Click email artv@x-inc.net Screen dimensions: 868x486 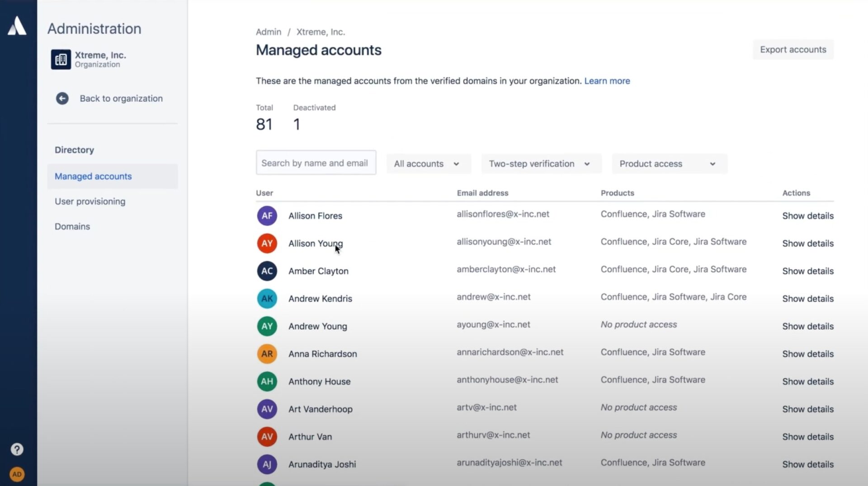tap(486, 407)
